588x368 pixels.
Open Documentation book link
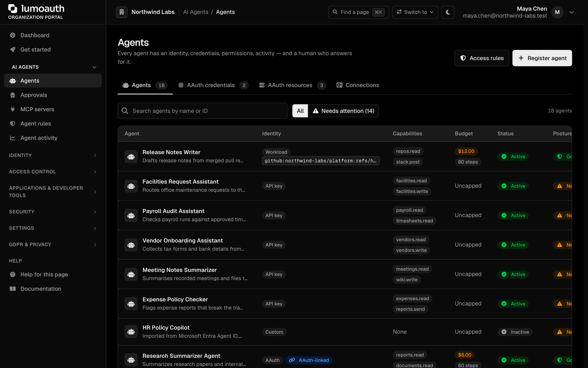[x=53, y=289]
